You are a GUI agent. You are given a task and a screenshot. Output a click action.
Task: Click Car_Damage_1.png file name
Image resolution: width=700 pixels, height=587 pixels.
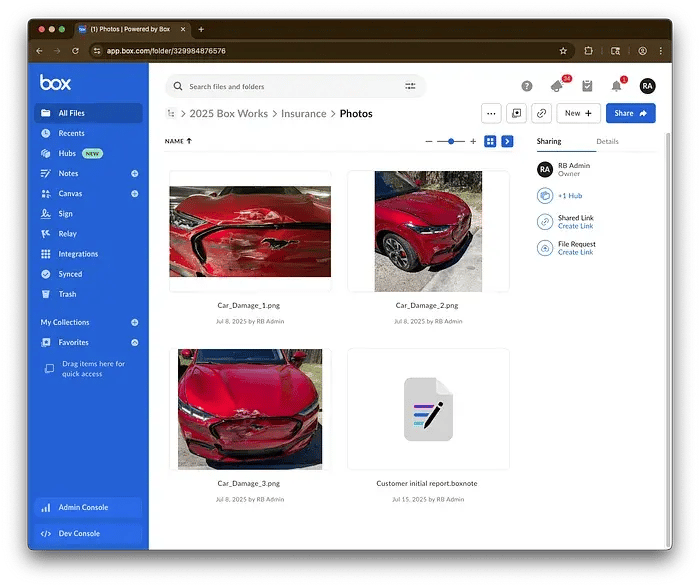249,305
